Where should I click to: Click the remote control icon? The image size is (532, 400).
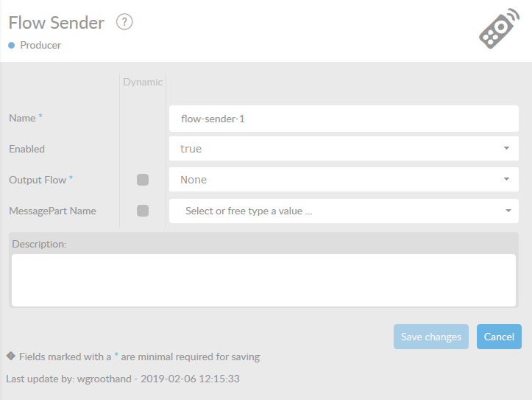click(498, 29)
